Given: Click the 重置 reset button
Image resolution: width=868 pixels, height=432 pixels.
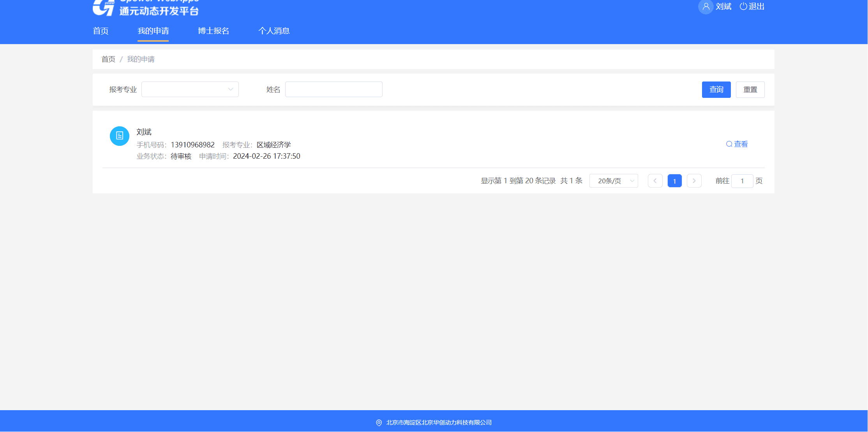Looking at the screenshot, I should 750,89.
